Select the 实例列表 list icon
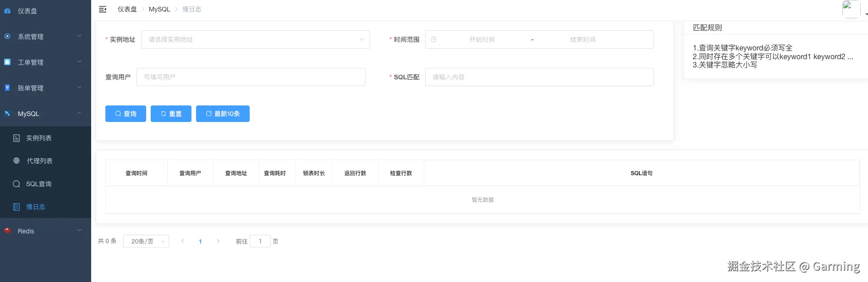Viewport: 868px width, 282px height. (16, 138)
